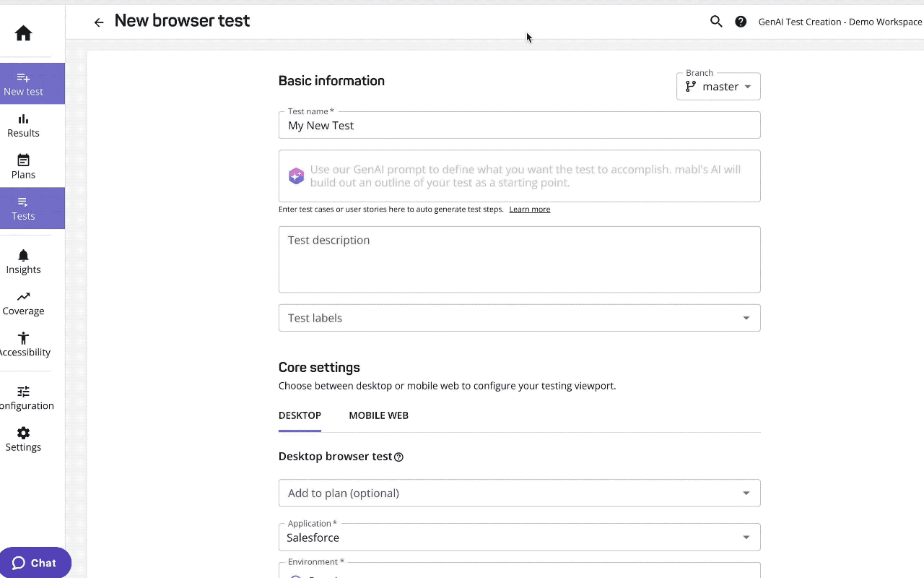The height and width of the screenshot is (578, 924).
Task: Click inside the Test description field
Action: pos(520,256)
